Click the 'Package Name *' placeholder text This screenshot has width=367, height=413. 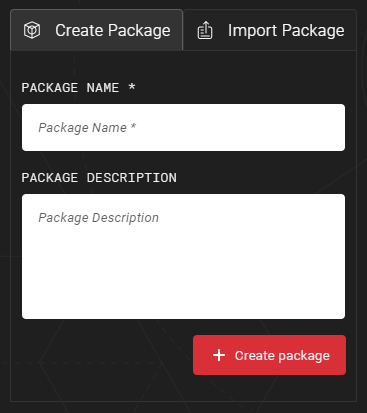point(87,128)
